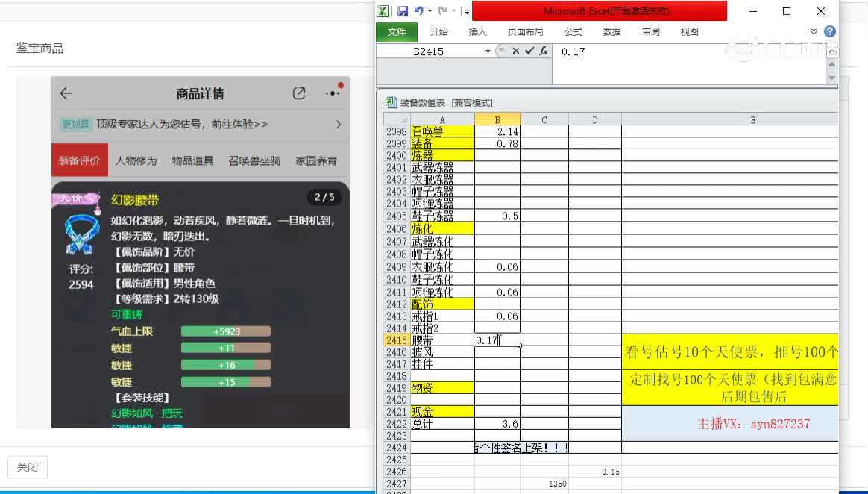Viewport: 868px width, 494px height.
Task: Click the Name Box showing B2415
Action: (x=429, y=51)
